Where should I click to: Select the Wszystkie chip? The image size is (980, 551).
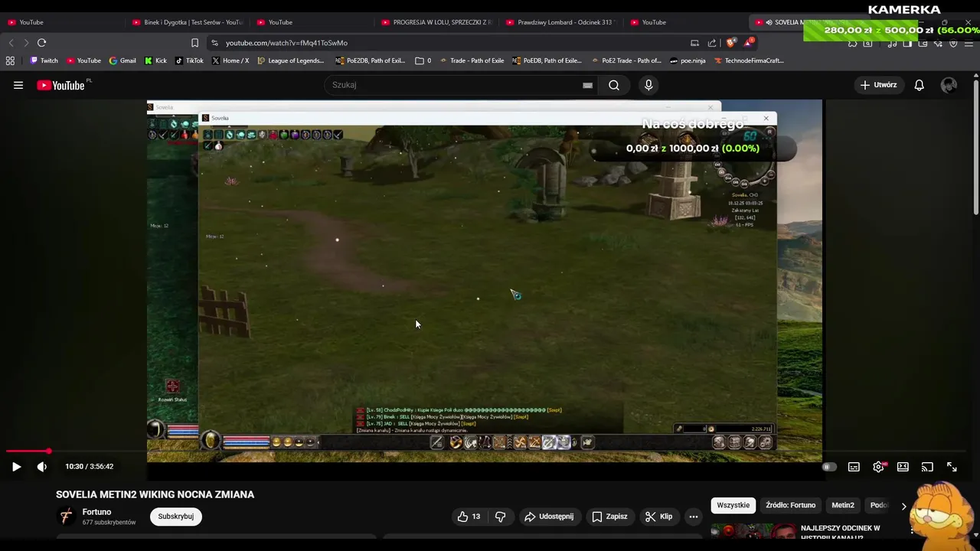tap(733, 505)
